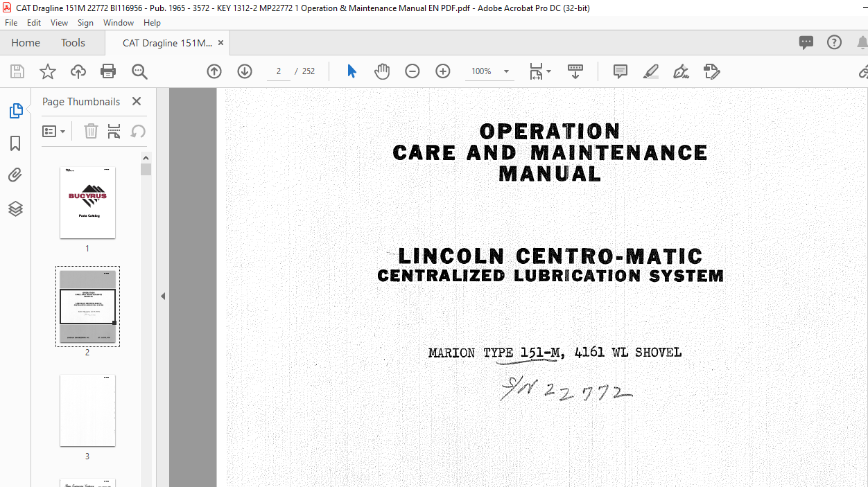Close the CAT Dragline document tab
This screenshot has height=487, width=868.
tap(221, 42)
